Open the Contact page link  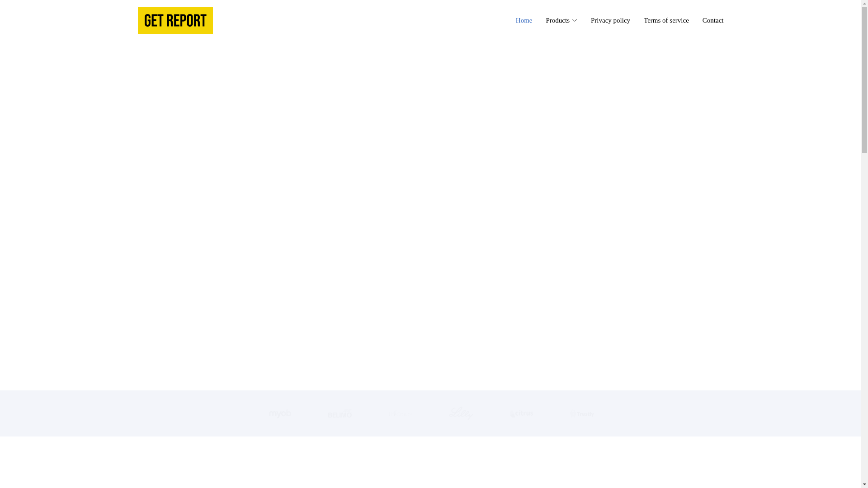pyautogui.click(x=712, y=20)
